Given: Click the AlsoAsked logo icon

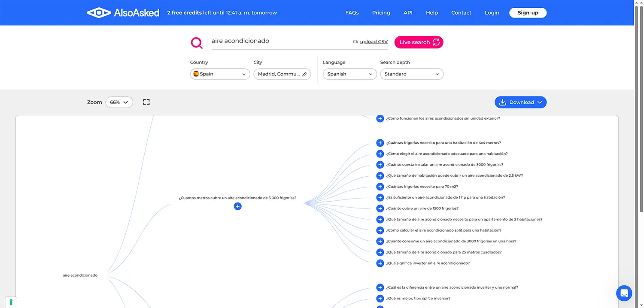Looking at the screenshot, I should 99,13.
